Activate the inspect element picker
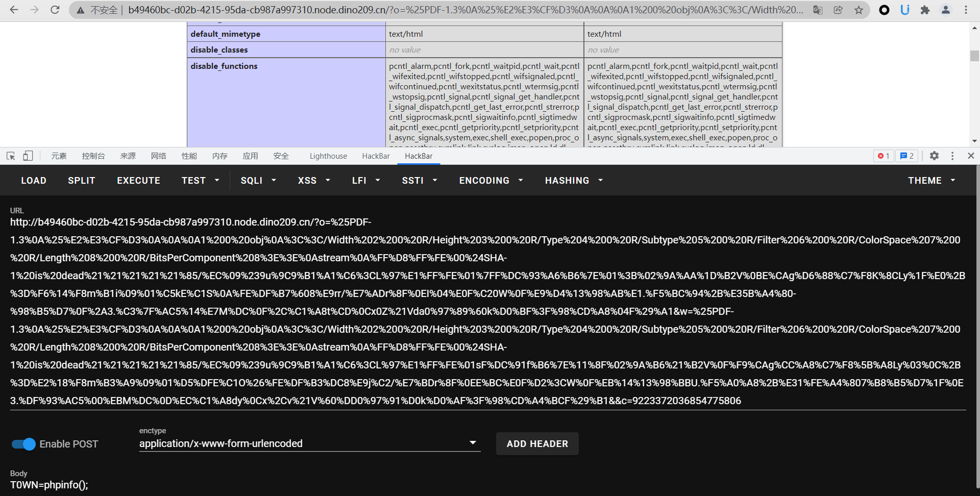Viewport: 980px width, 496px height. point(11,156)
